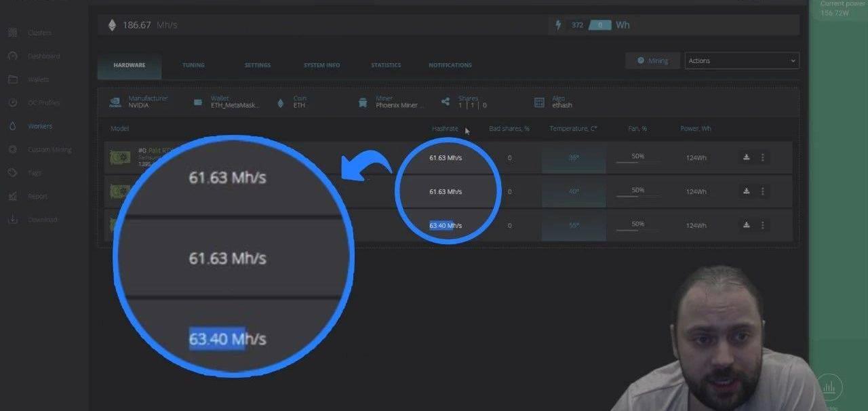
Task: Select the System Info tab
Action: [322, 65]
